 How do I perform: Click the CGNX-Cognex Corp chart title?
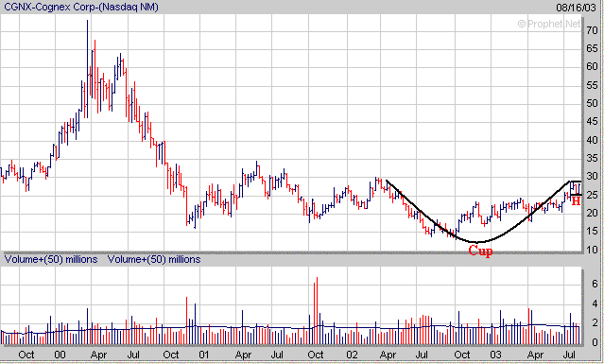pyautogui.click(x=81, y=7)
